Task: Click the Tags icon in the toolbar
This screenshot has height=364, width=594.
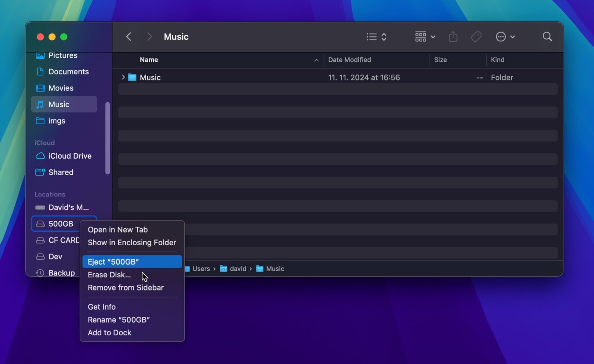Action: pos(476,36)
